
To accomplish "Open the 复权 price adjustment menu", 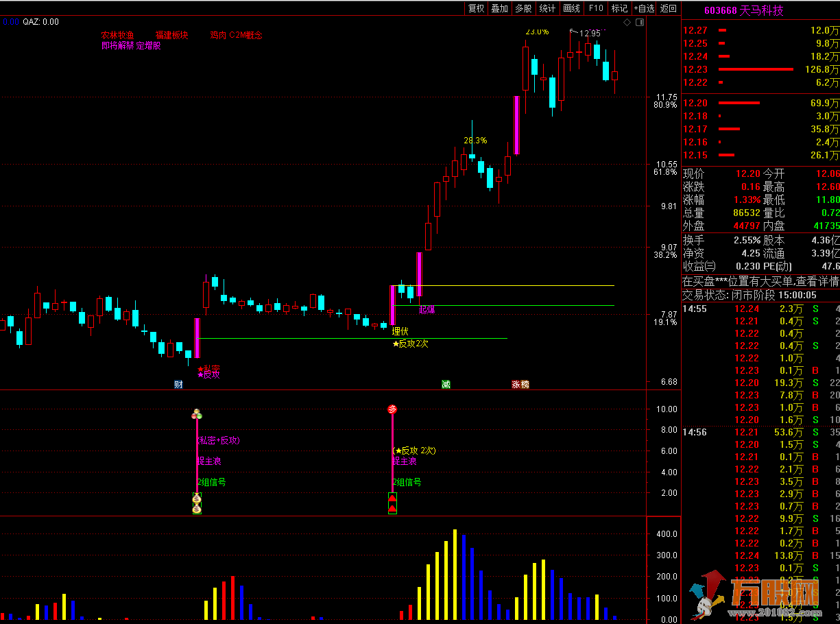I will (476, 8).
